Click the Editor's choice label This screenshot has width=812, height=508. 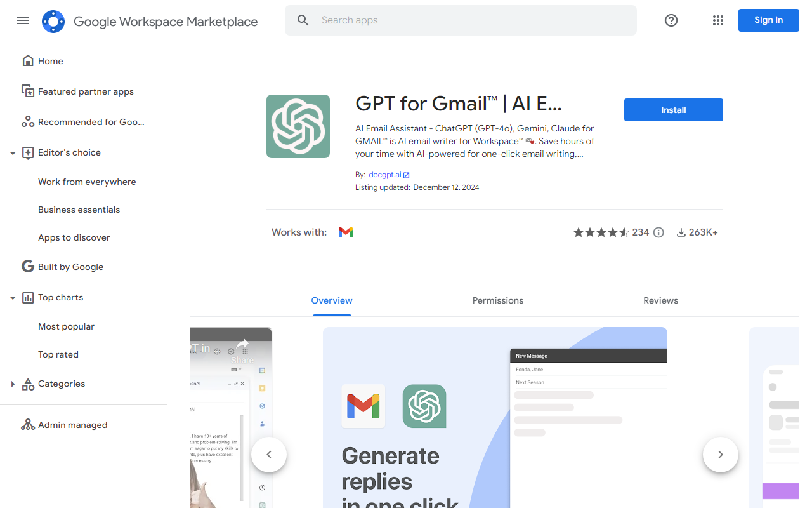69,152
